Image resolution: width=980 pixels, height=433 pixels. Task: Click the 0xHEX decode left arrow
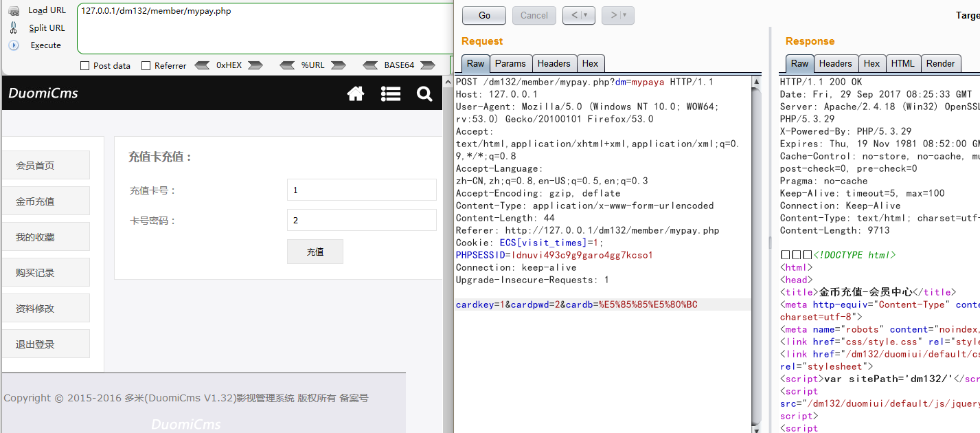[x=203, y=65]
